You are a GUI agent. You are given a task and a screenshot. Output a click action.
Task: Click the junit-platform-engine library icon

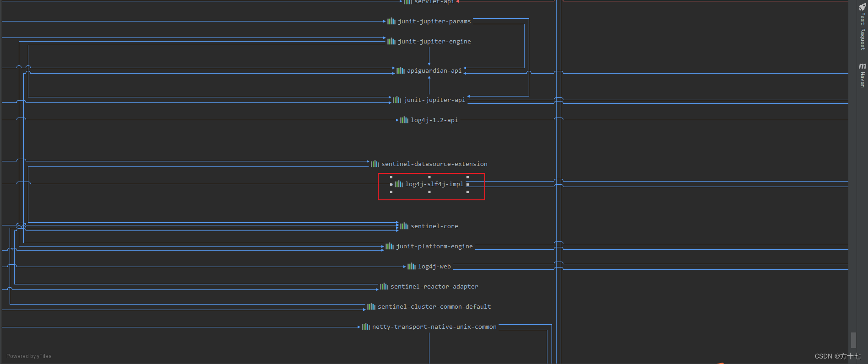(390, 246)
